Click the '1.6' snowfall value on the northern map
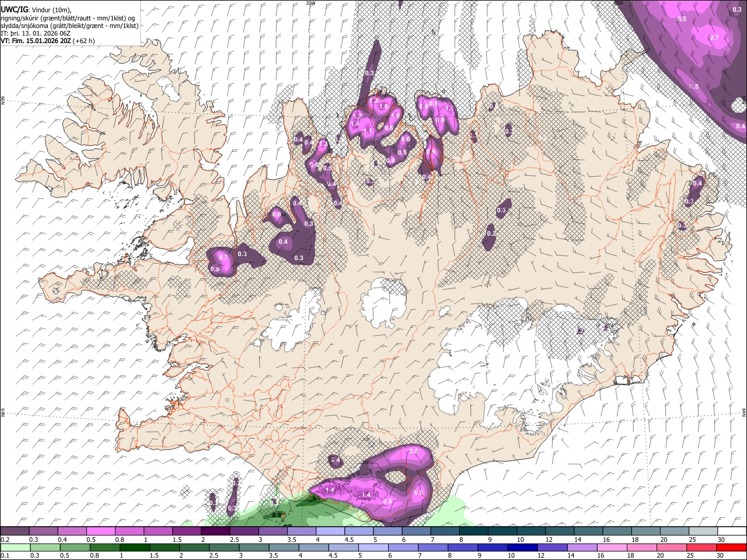This screenshot has width=747, height=560. (x=383, y=107)
